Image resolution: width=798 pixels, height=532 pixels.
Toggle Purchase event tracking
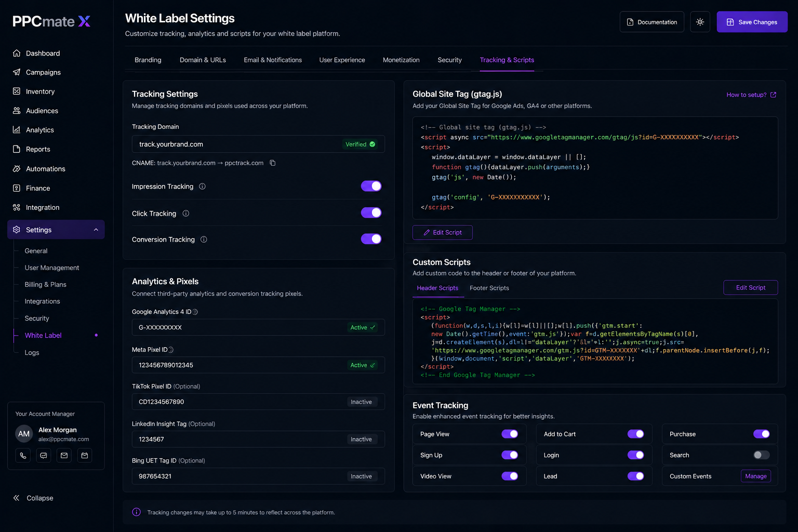click(762, 434)
